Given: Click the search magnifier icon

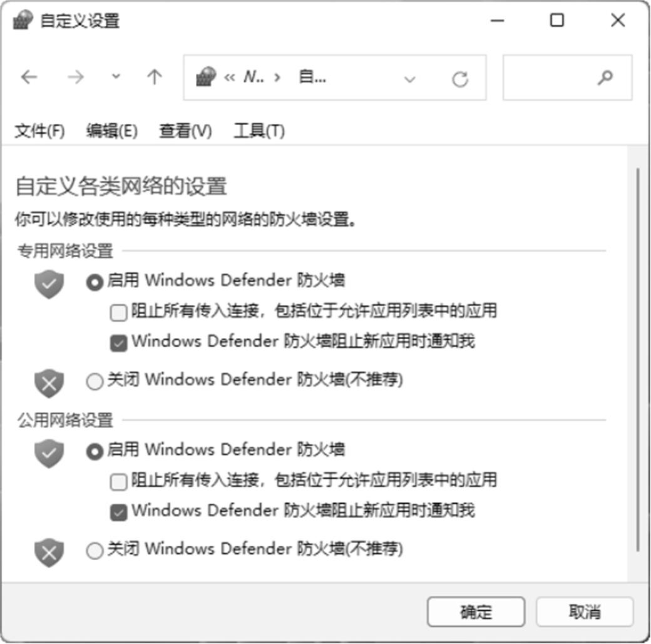Looking at the screenshot, I should click(605, 77).
